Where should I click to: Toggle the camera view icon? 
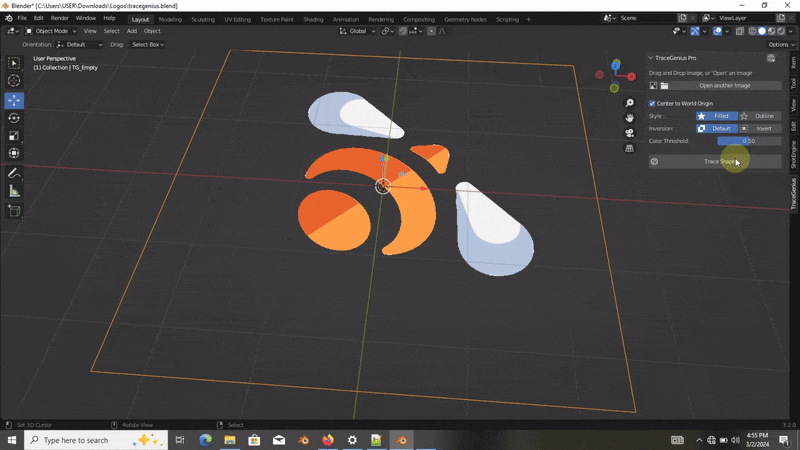click(x=630, y=133)
